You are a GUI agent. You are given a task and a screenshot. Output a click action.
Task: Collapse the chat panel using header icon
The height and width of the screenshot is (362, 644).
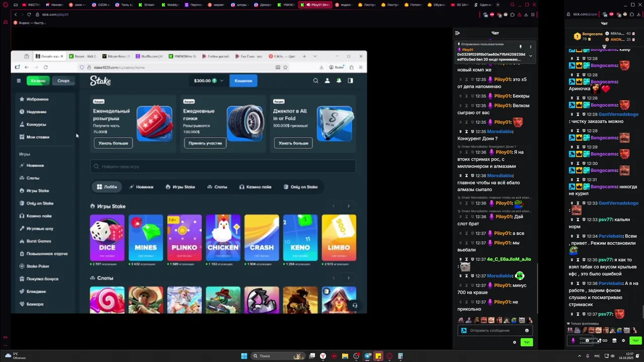(x=457, y=33)
